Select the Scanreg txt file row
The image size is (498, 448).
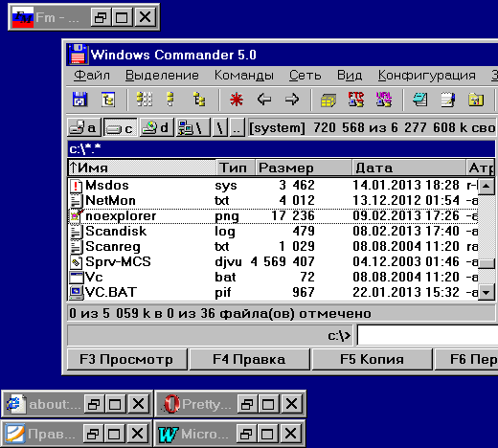[273, 247]
